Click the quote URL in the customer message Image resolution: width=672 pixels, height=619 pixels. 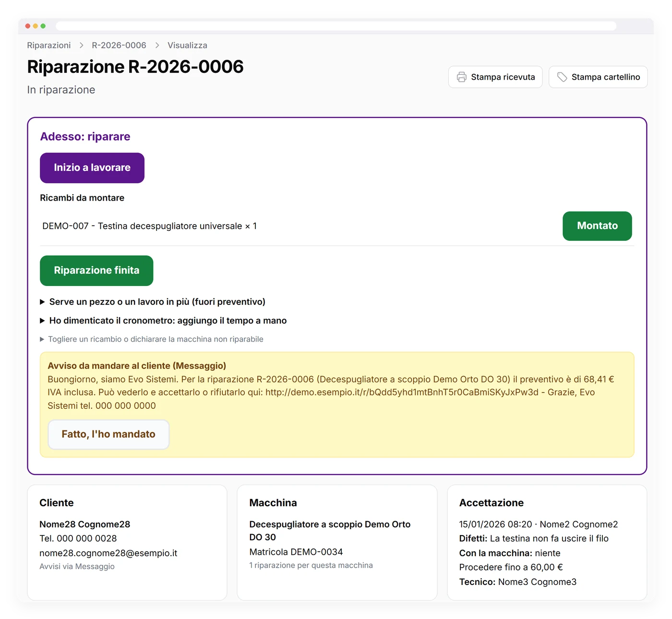(x=402, y=392)
